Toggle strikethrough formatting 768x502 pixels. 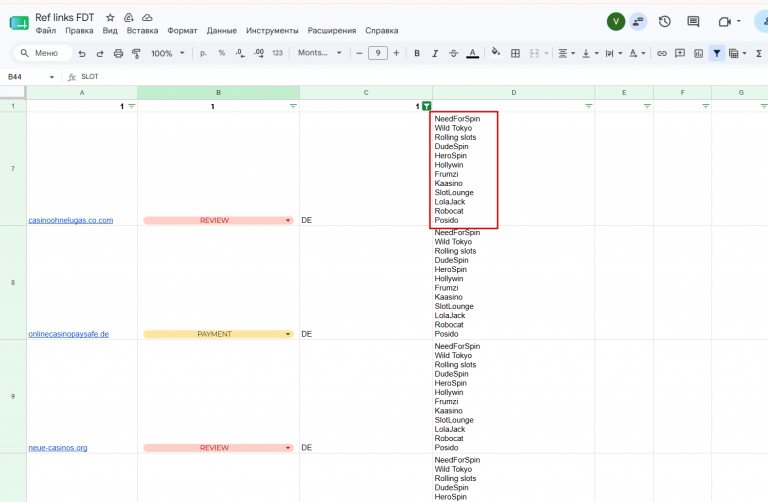[453, 53]
